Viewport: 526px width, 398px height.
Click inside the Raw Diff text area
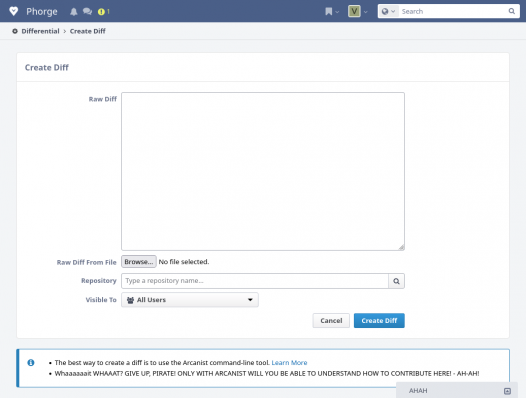tap(263, 171)
